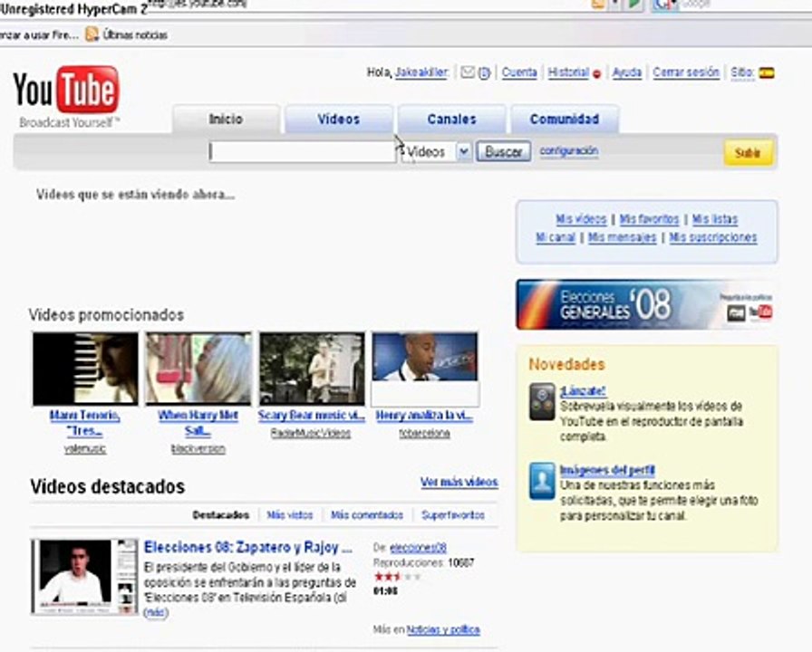This screenshot has height=652, width=812.
Task: Open the Mis videos link
Action: (x=581, y=219)
